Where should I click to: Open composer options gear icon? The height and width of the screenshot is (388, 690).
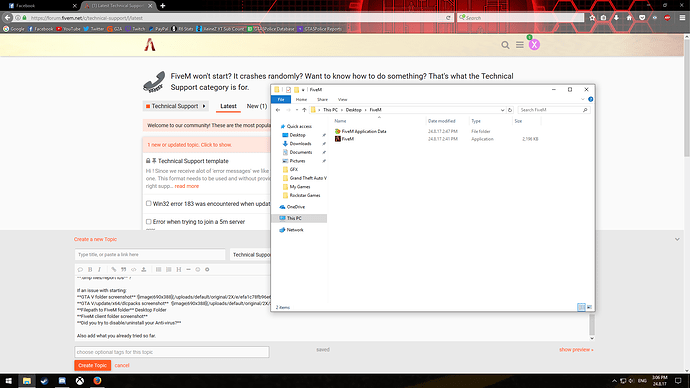click(x=207, y=269)
